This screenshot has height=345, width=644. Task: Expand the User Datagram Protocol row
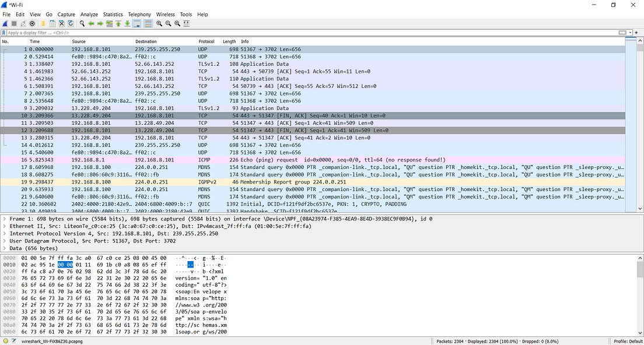tap(5, 241)
